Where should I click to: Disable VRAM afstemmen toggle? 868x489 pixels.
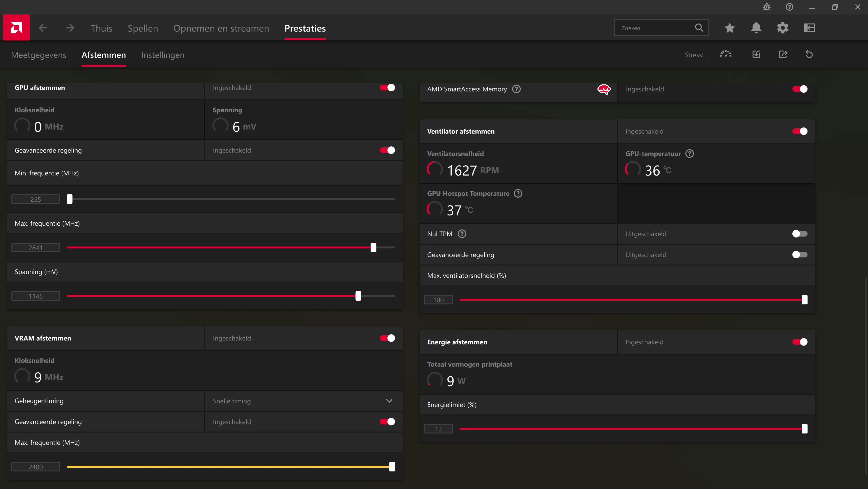point(387,338)
